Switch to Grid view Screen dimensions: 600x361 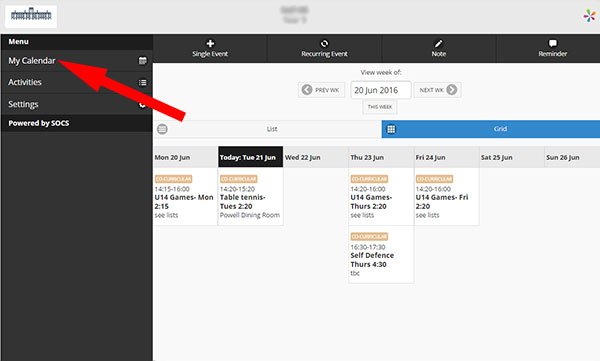(x=491, y=129)
